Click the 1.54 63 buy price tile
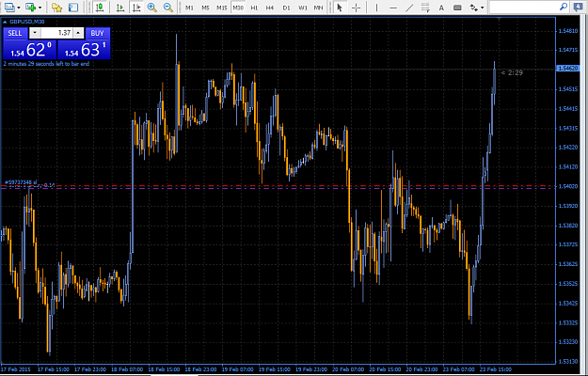Screen dimensions: 588x376 point(84,50)
